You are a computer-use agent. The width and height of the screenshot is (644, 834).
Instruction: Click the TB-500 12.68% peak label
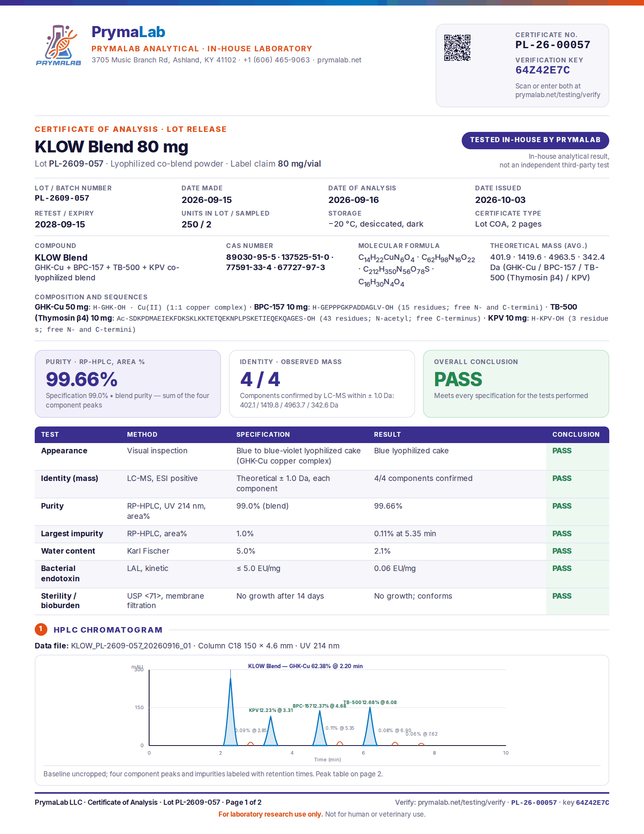370,702
